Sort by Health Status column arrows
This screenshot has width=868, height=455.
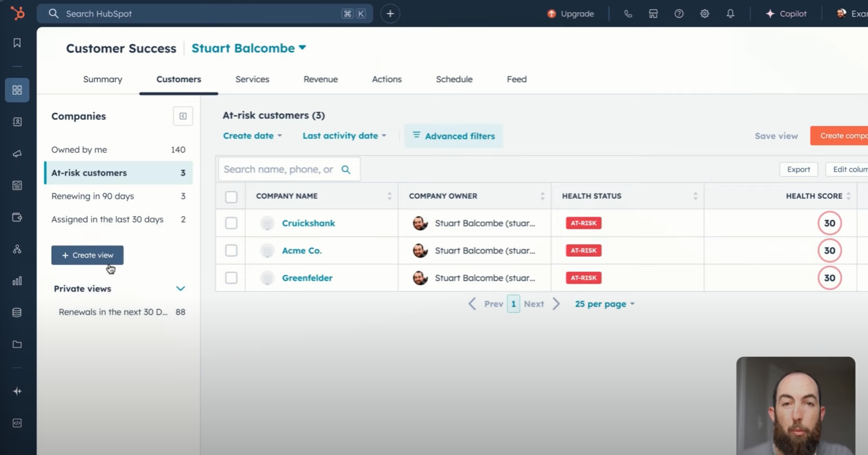point(695,196)
